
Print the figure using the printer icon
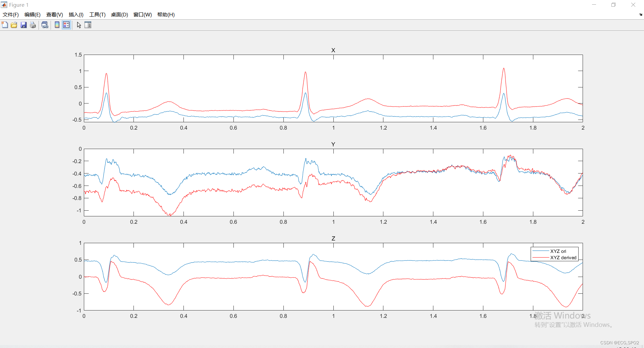point(33,25)
